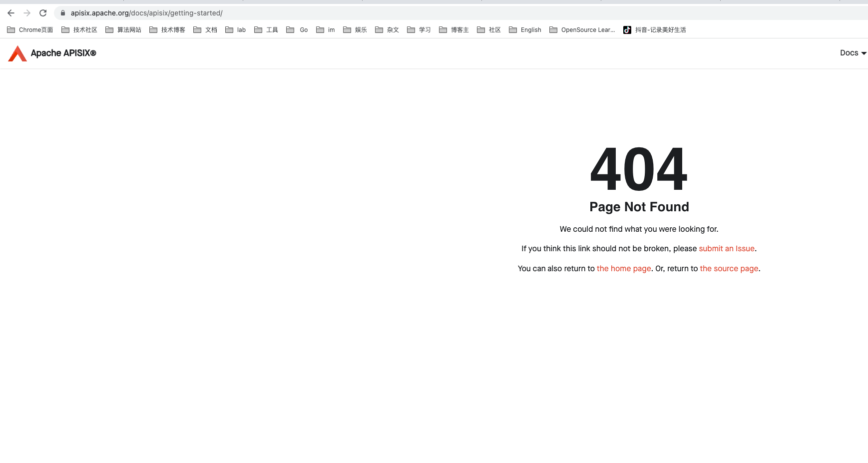Open the 算法网站 bookmark folder
868x463 pixels.
click(123, 30)
